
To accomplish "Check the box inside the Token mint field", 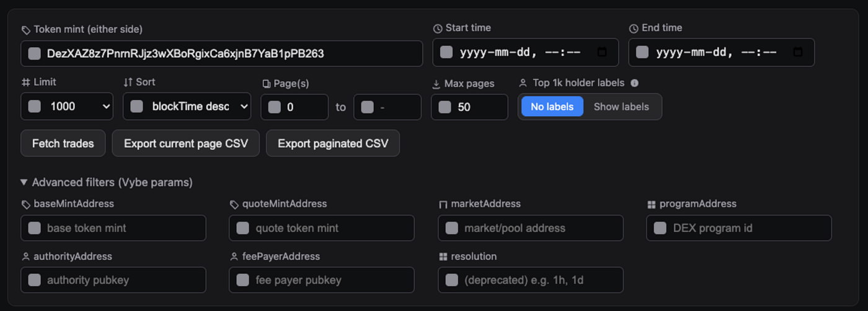I will (35, 53).
